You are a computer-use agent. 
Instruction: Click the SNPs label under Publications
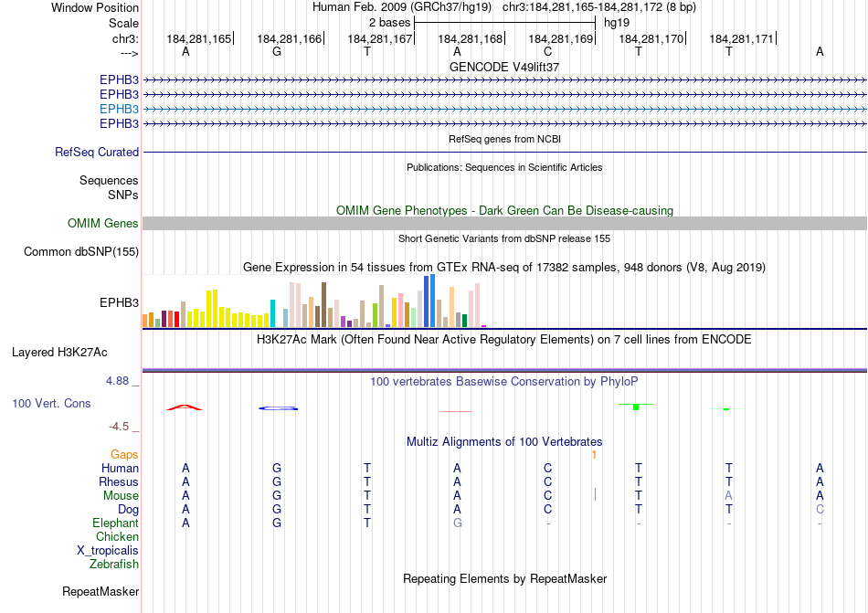click(x=123, y=195)
